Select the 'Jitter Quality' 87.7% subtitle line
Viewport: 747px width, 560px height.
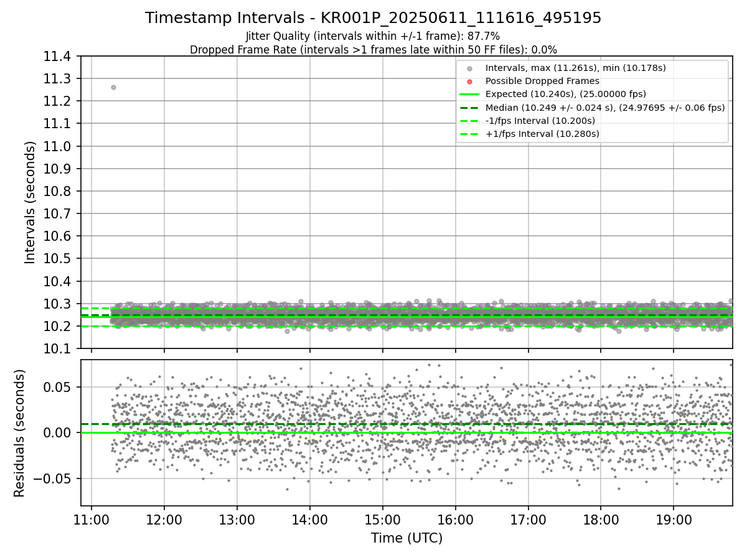373,36
